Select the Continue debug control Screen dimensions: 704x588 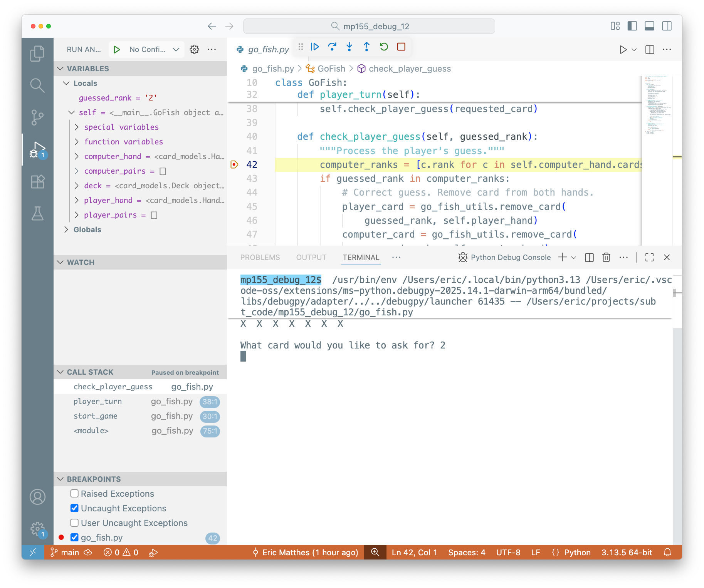(315, 47)
